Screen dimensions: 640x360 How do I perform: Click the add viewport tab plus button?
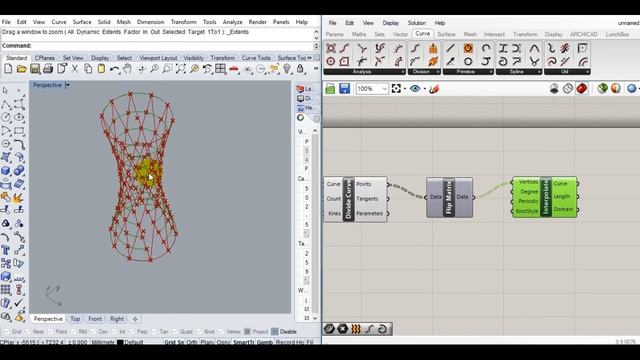pos(135,319)
